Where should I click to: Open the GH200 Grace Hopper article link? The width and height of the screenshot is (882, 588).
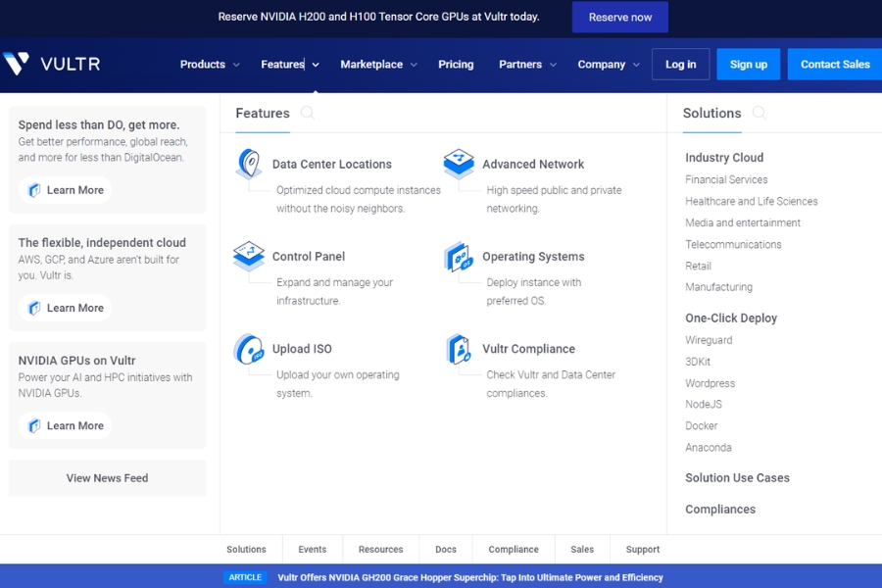(470, 577)
